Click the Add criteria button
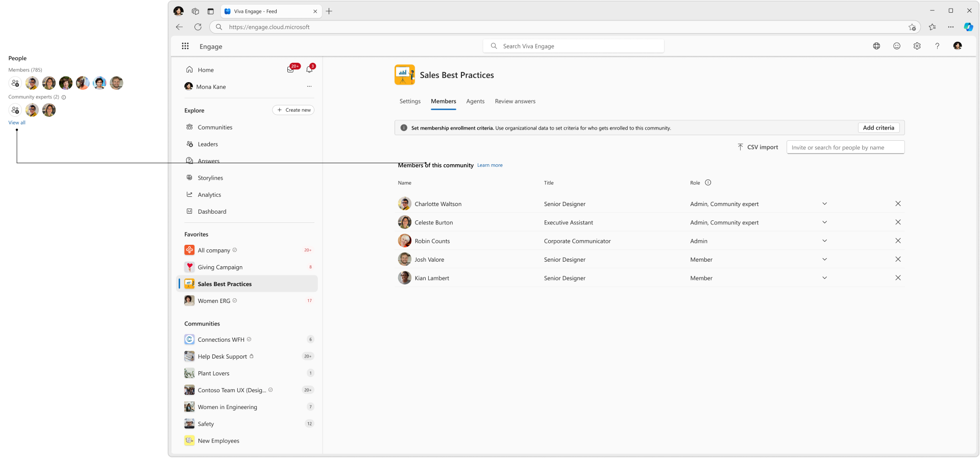Image resolution: width=980 pixels, height=458 pixels. (x=878, y=128)
